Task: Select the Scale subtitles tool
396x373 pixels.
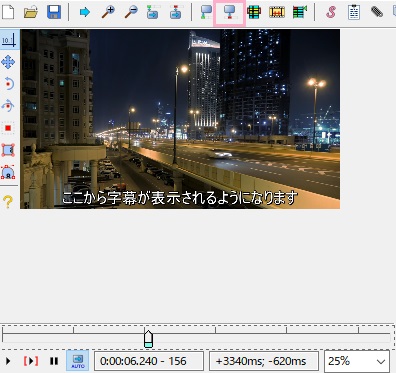Action: tap(8, 128)
